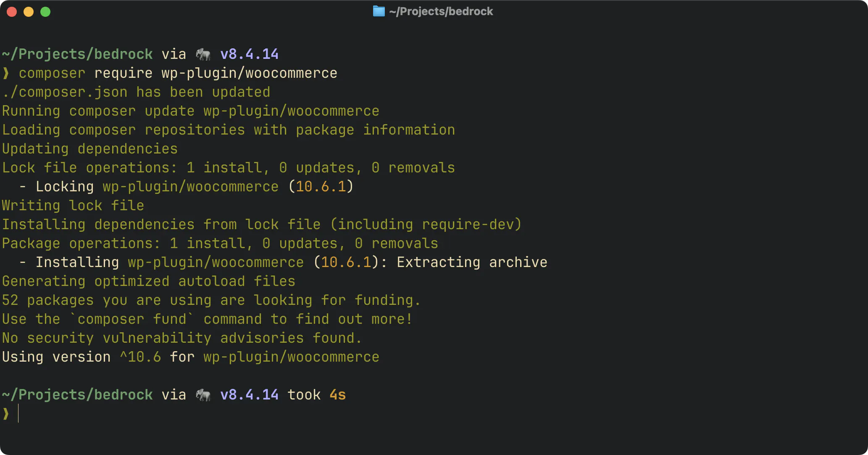Click './composer.json has been updated' line
868x455 pixels.
(x=136, y=92)
